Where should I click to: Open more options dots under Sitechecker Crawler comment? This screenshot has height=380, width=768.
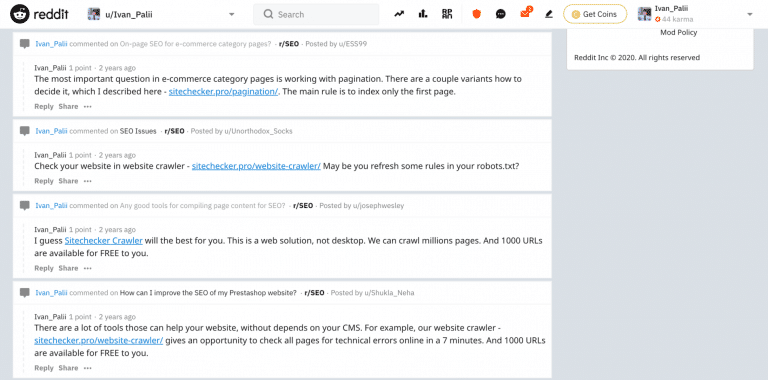pyautogui.click(x=87, y=268)
